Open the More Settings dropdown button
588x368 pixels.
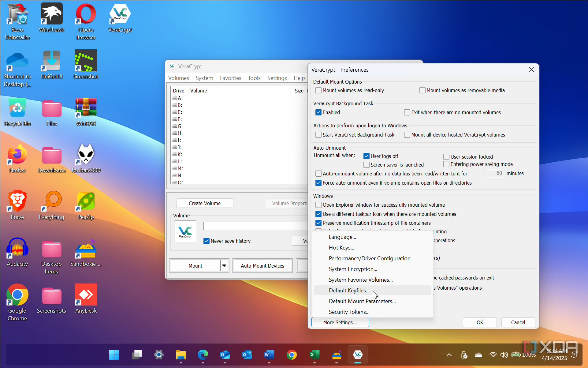tap(340, 322)
